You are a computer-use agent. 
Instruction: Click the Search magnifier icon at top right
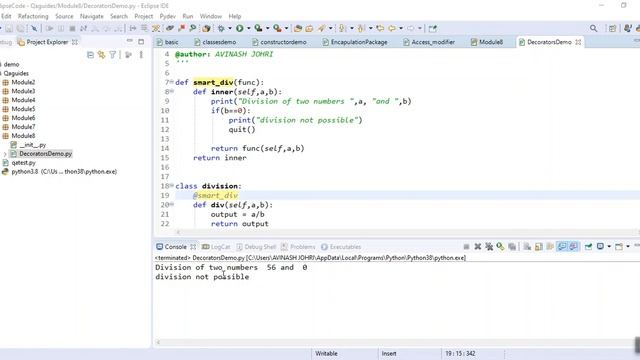point(593,28)
